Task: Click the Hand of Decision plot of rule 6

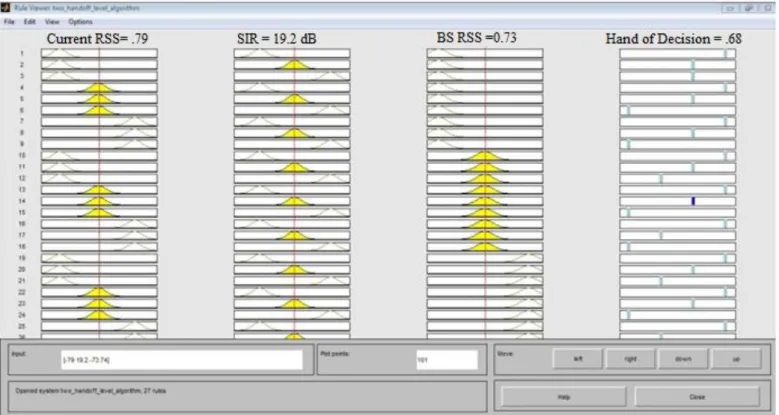Action: tap(678, 110)
